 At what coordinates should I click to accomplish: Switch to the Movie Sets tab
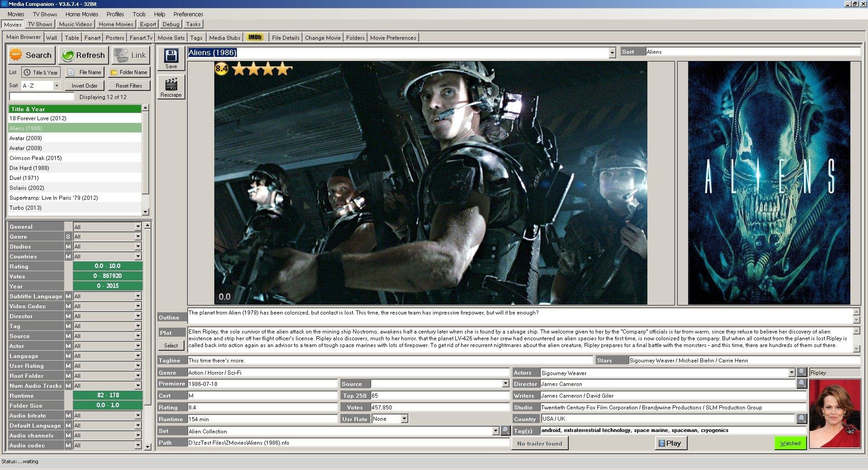pyautogui.click(x=171, y=38)
